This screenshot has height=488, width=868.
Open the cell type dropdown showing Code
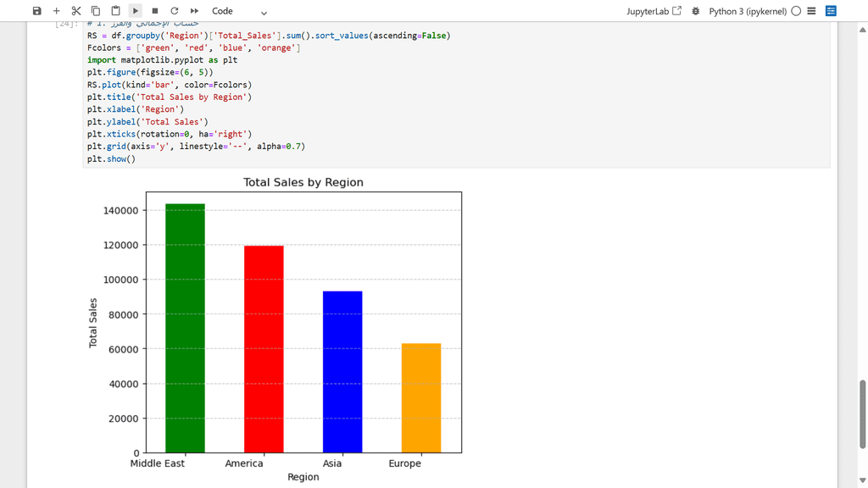point(239,11)
